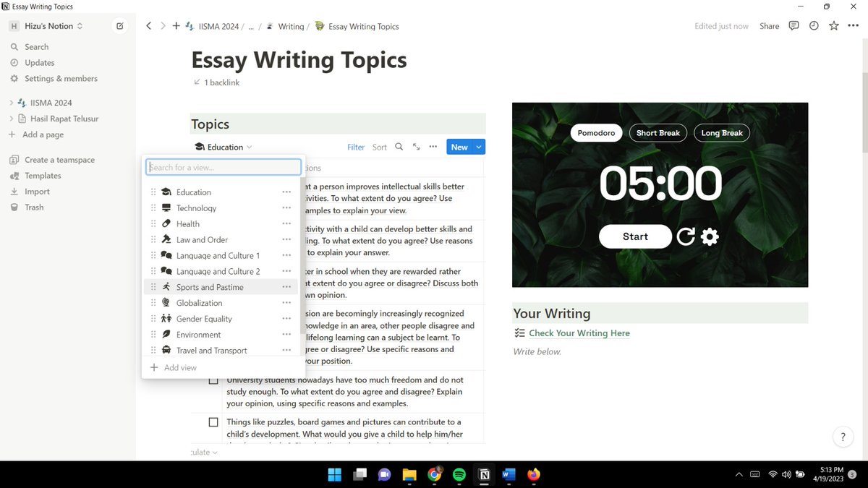Go back with the left arrow
This screenshot has width=868, height=488.
pos(149,26)
